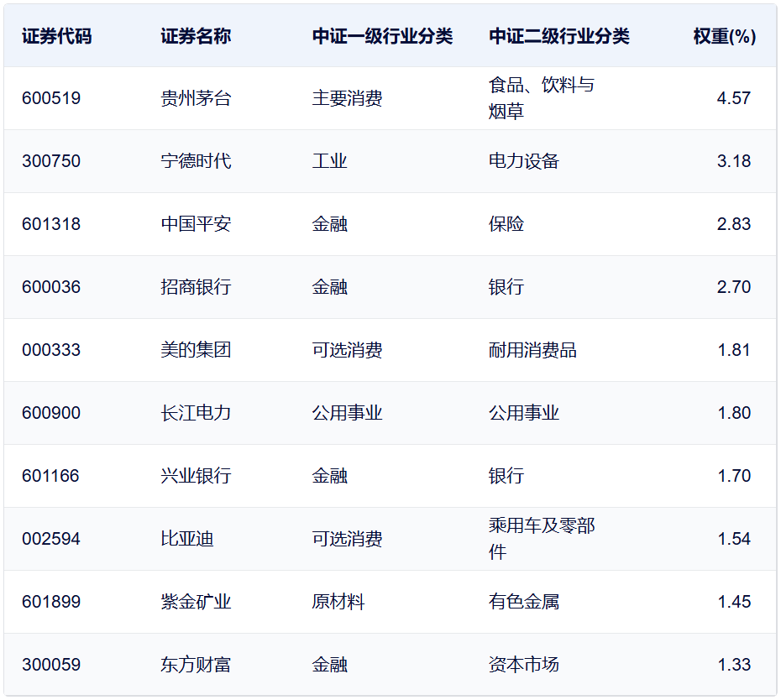Select security code 000333
The image size is (781, 700).
coord(51,350)
